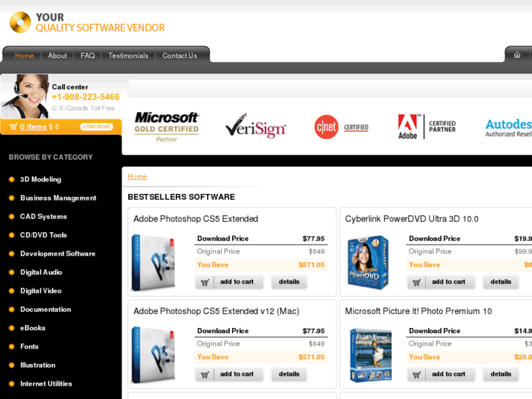Open the About navigation tab
Viewport: 532px width, 399px height.
point(57,56)
